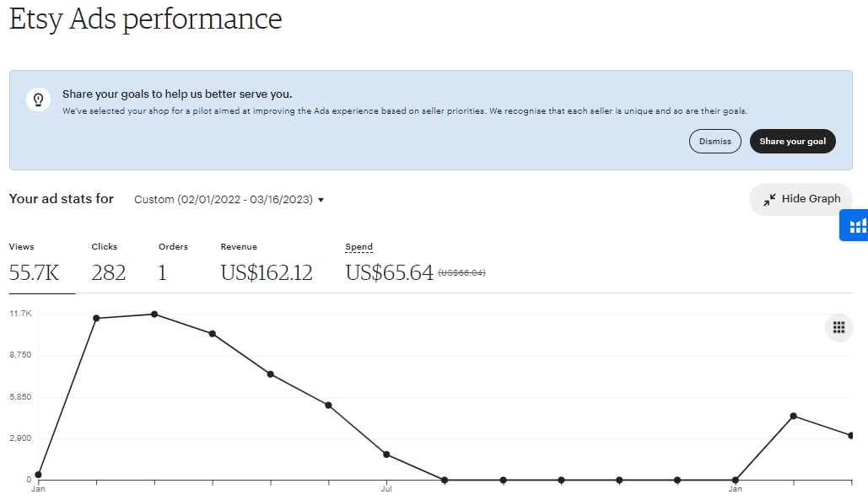868x500 pixels.
Task: Click the collapse arrows icon beside Hide Graph
Action: 769,199
